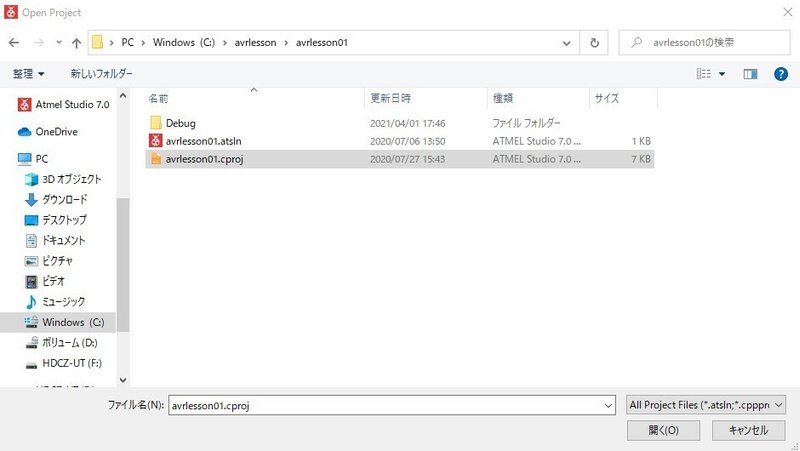Click キャンセル cancel button

pos(748,430)
